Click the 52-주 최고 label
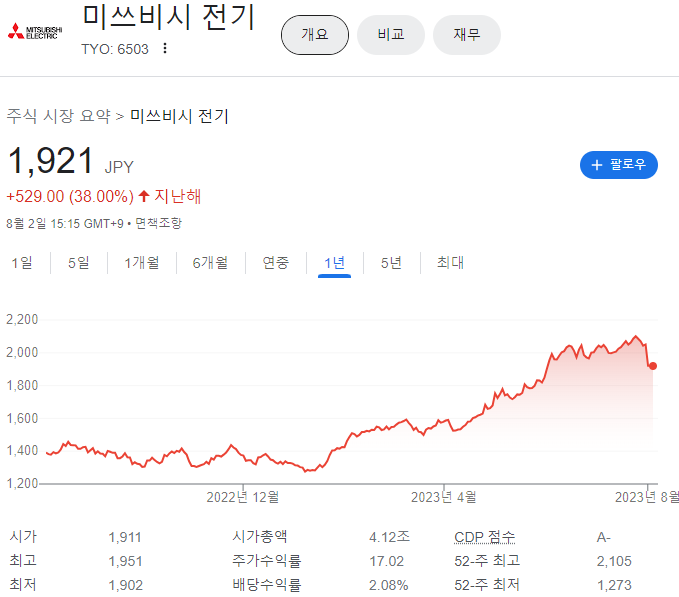This screenshot has width=679, height=597. [487, 561]
